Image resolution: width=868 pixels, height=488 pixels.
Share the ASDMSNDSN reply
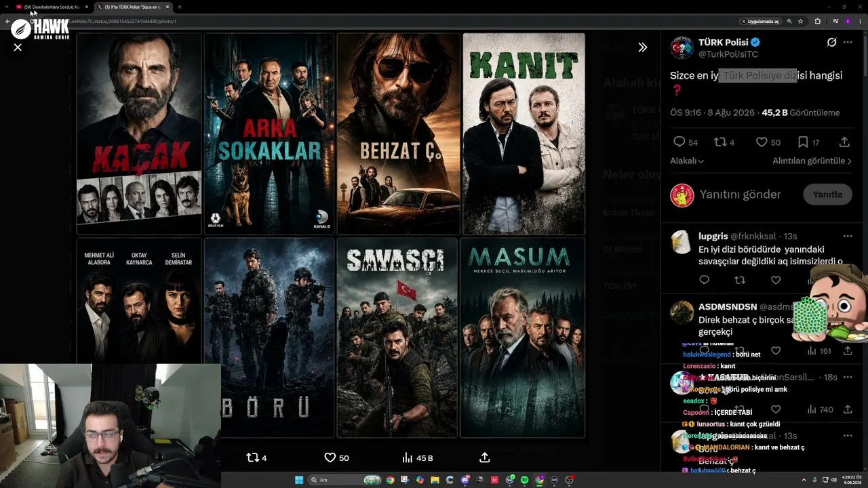[848, 351]
